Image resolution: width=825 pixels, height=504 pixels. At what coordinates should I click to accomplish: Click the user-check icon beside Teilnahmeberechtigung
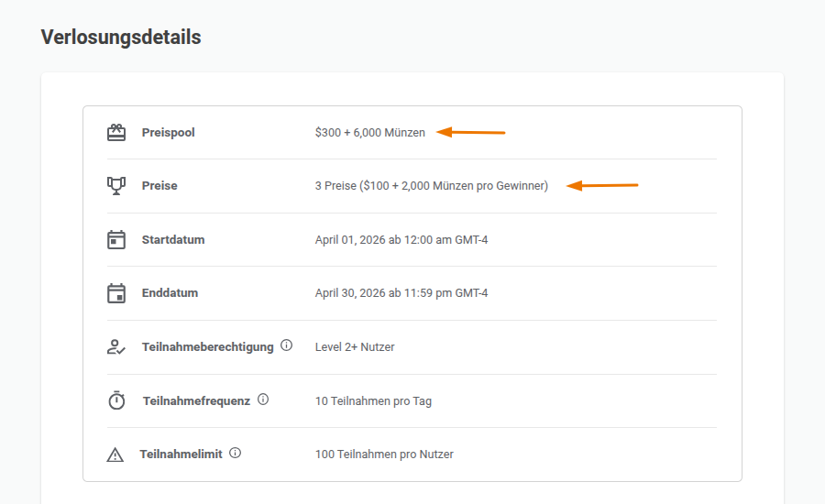tap(116, 347)
